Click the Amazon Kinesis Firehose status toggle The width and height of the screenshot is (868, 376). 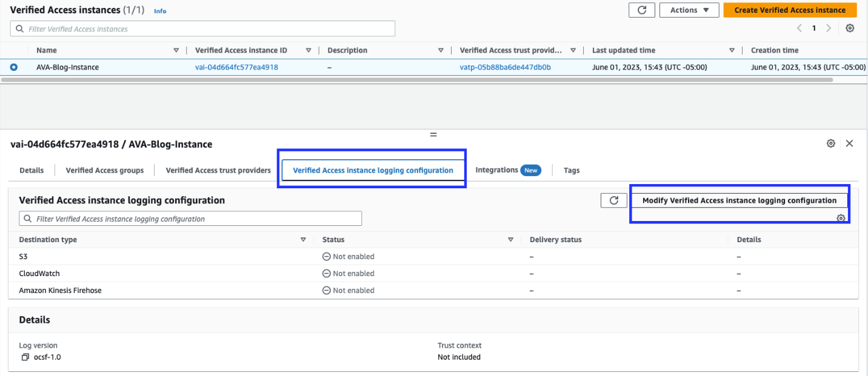pyautogui.click(x=327, y=290)
